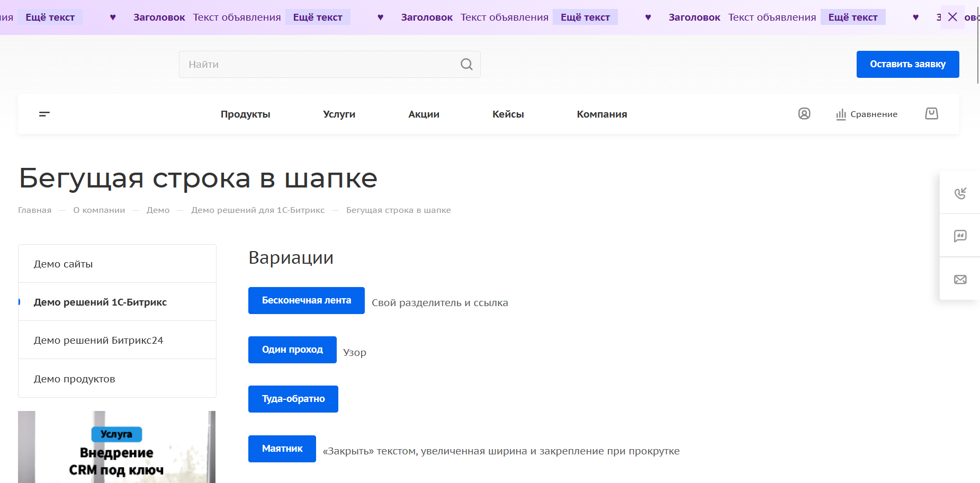Click the Вариации heading

coord(291,258)
